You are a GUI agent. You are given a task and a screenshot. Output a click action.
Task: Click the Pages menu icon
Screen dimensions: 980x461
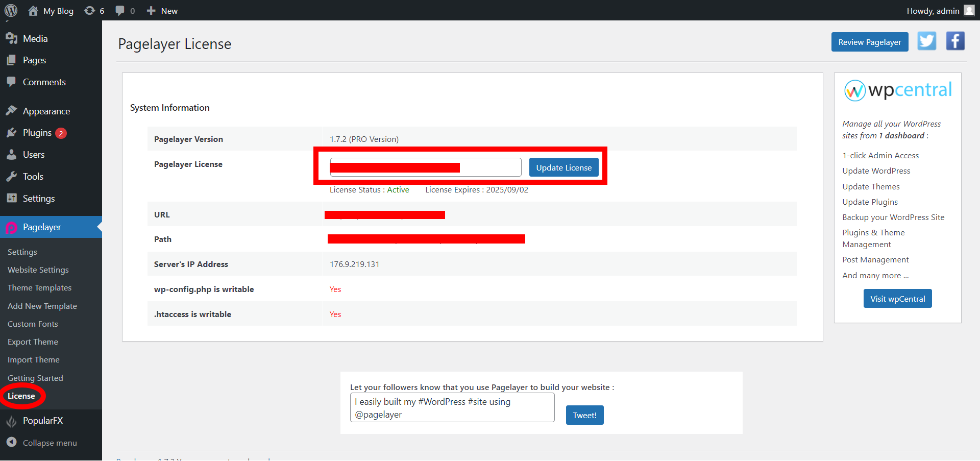[x=12, y=60]
